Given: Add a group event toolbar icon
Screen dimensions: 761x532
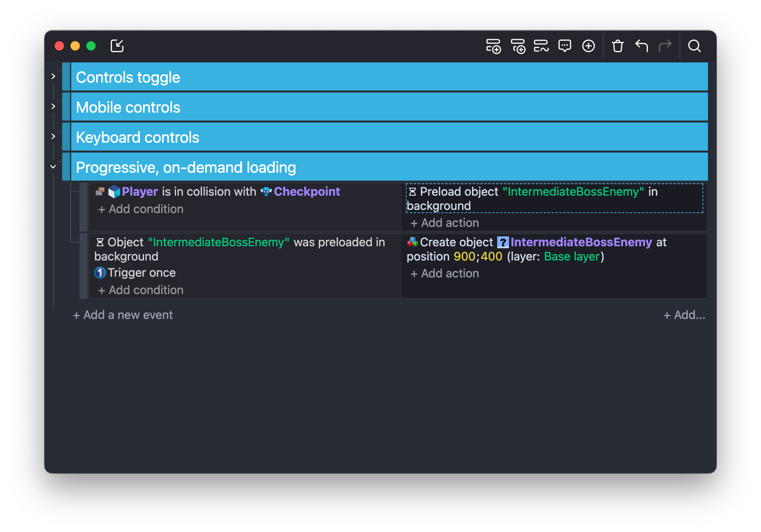Looking at the screenshot, I should click(541, 46).
